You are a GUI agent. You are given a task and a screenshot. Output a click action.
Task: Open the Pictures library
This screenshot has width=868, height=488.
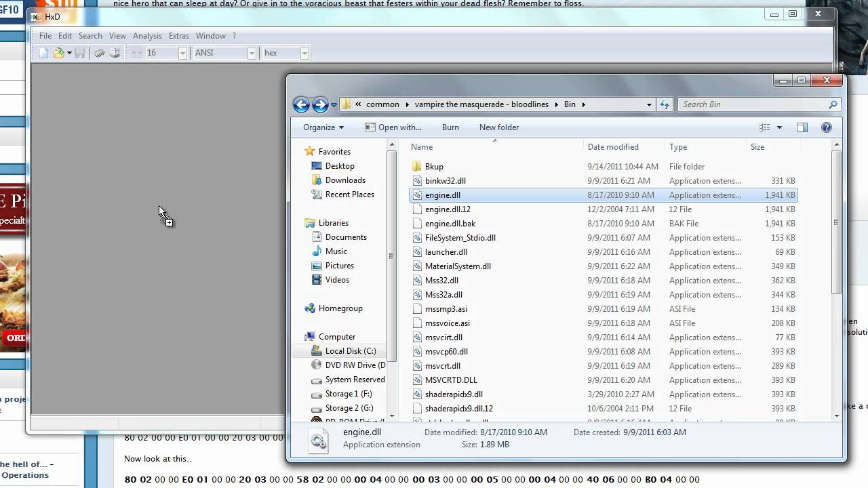pyautogui.click(x=339, y=266)
